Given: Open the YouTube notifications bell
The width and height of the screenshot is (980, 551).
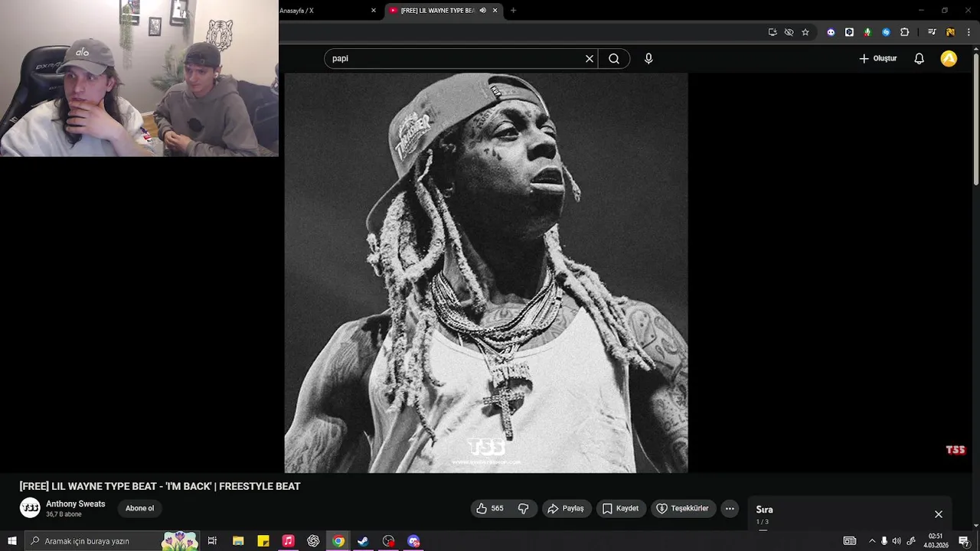Looking at the screenshot, I should (x=920, y=59).
